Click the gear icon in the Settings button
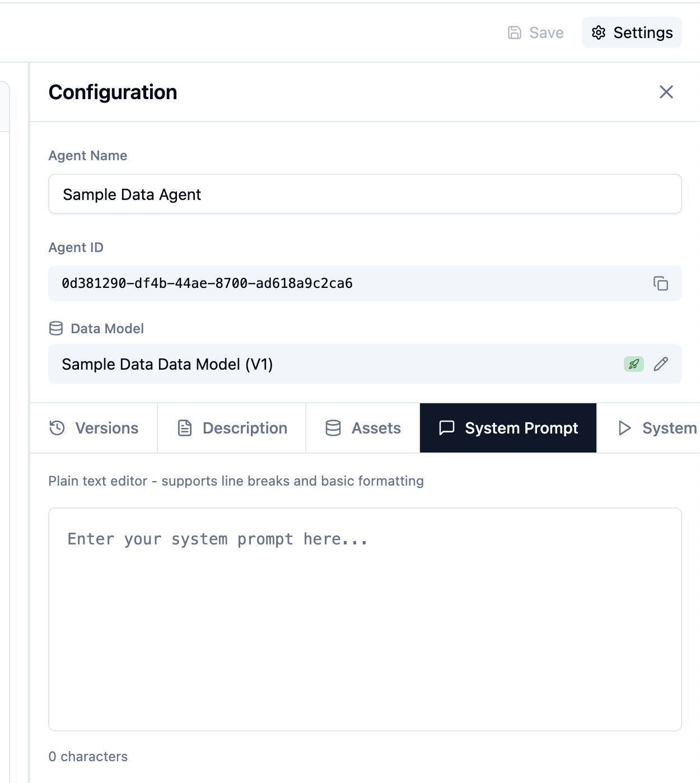Screen dimensions: 700x783 pyautogui.click(x=599, y=32)
